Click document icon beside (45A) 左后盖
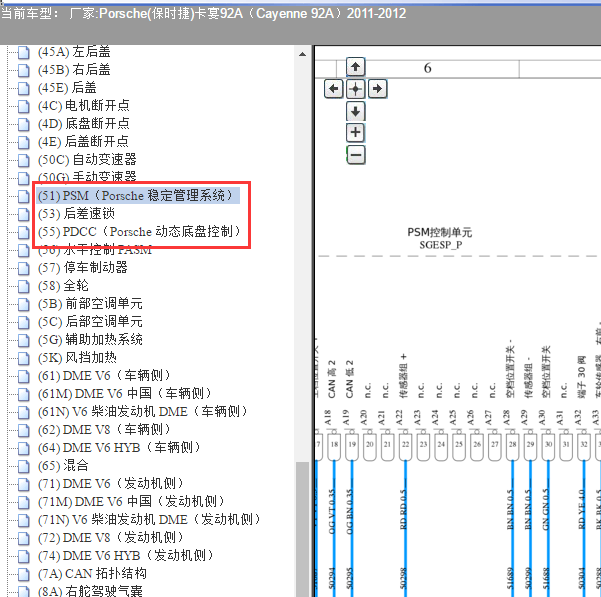This screenshot has height=597, width=601. click(24, 52)
